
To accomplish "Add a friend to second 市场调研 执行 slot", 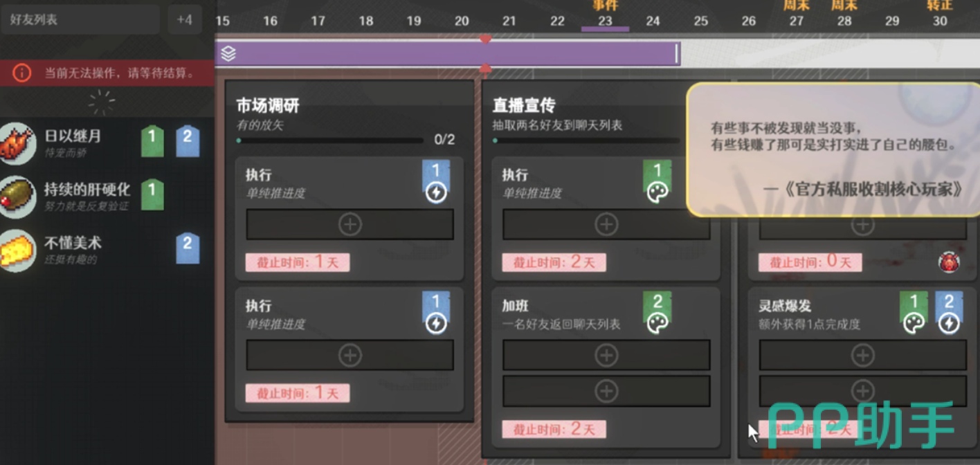I will click(x=350, y=355).
